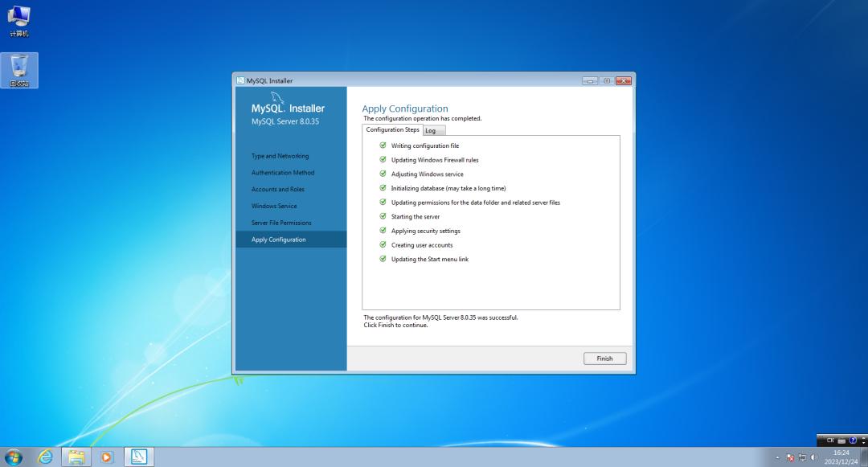The width and height of the screenshot is (868, 467).
Task: Select the Recycle Bin desktop icon
Action: coord(19,70)
